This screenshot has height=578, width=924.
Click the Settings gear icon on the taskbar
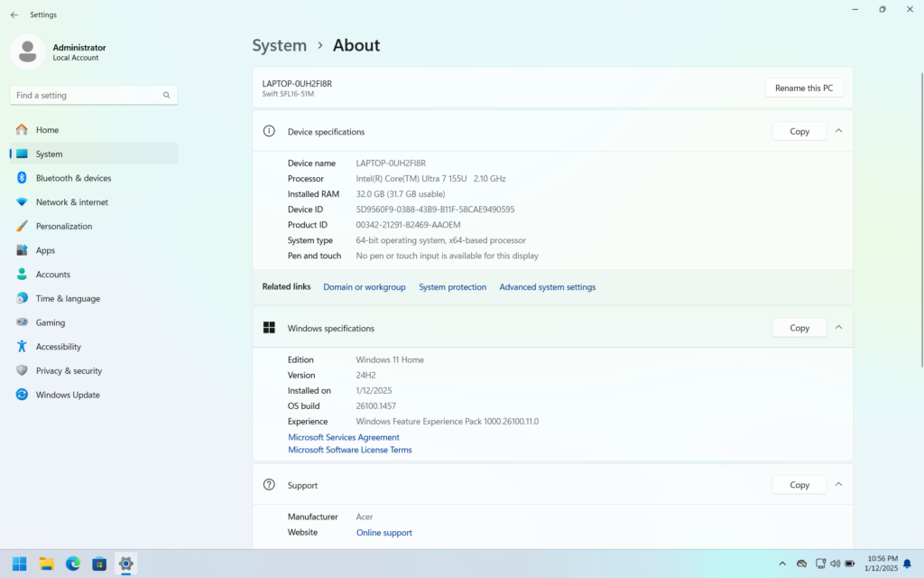click(x=126, y=564)
